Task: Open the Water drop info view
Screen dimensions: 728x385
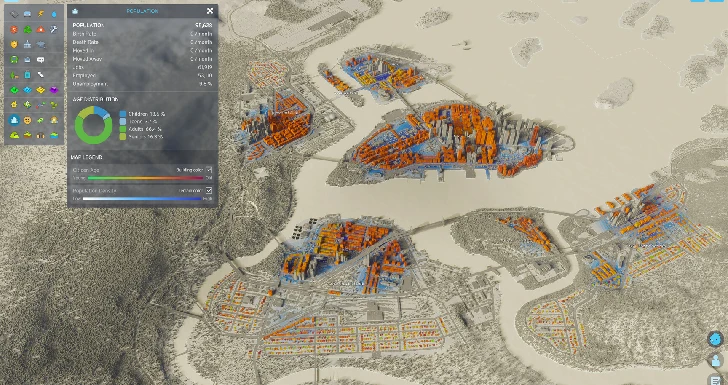Action: 54,14
